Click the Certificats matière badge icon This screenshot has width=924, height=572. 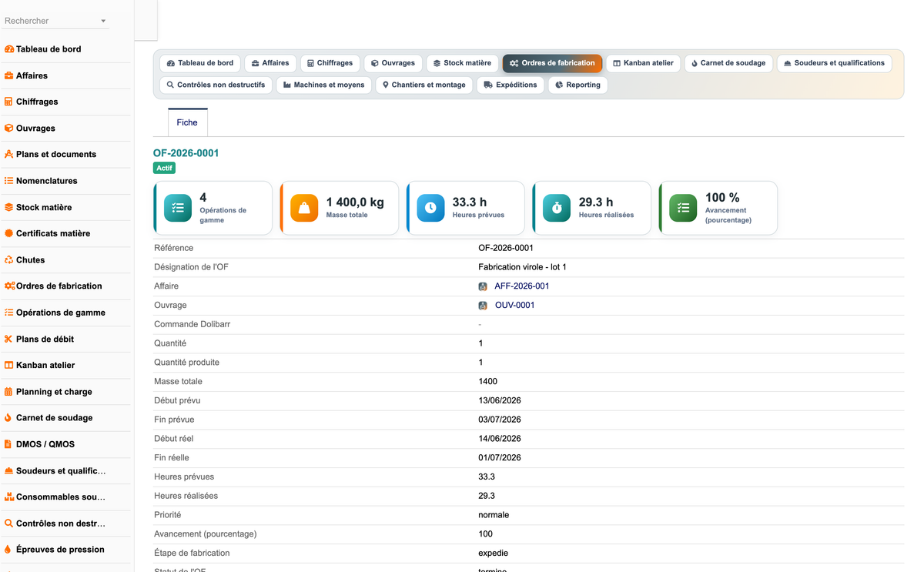pos(9,233)
